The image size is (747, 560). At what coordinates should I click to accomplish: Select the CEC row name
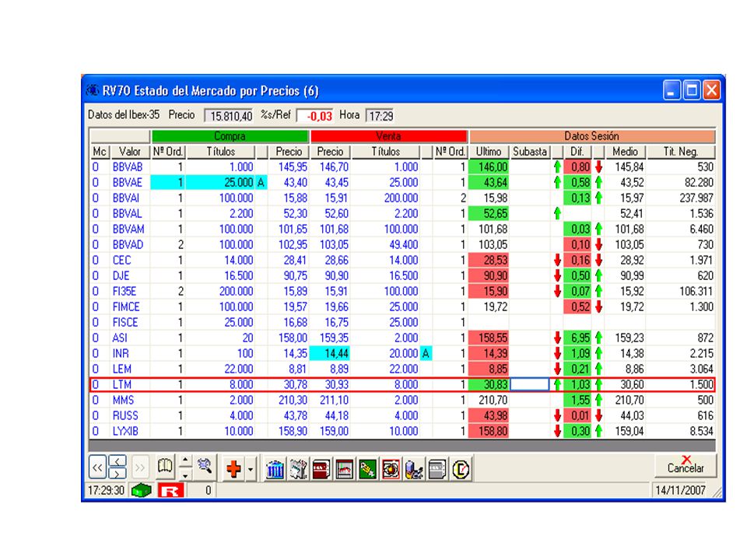[x=121, y=261]
